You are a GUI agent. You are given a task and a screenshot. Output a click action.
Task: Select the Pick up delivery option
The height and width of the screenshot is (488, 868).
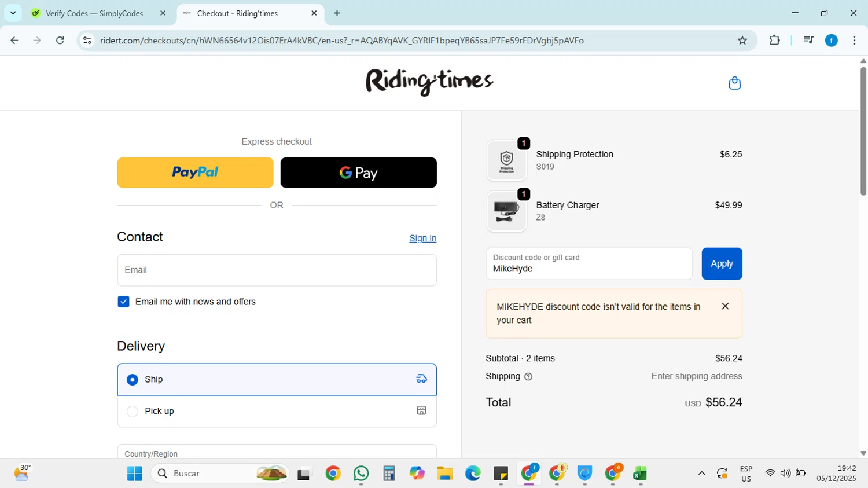coord(277,411)
